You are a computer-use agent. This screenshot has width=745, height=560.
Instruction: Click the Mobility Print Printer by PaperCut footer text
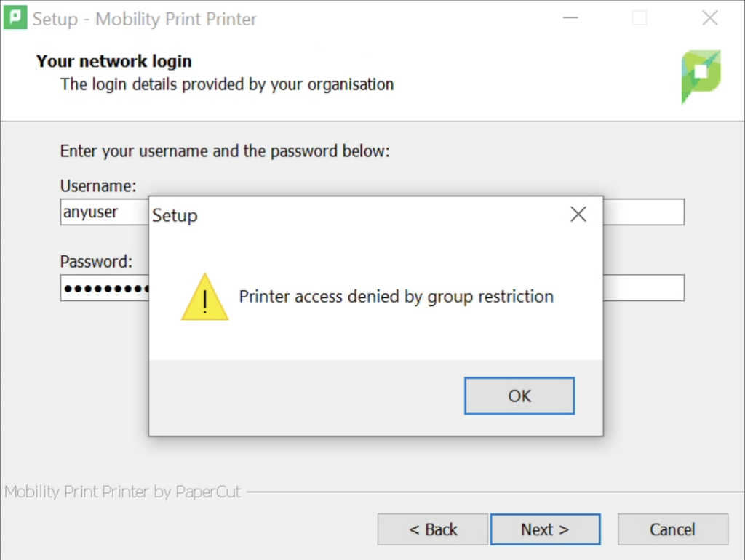[120, 492]
